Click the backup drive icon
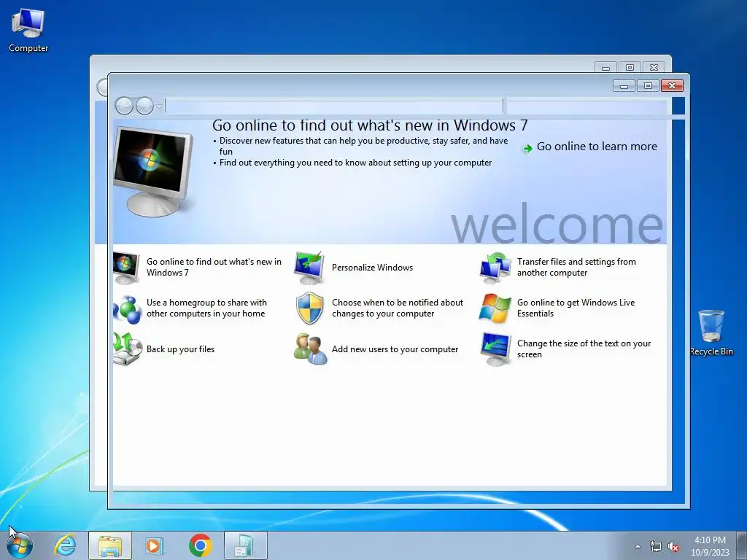 (x=127, y=349)
